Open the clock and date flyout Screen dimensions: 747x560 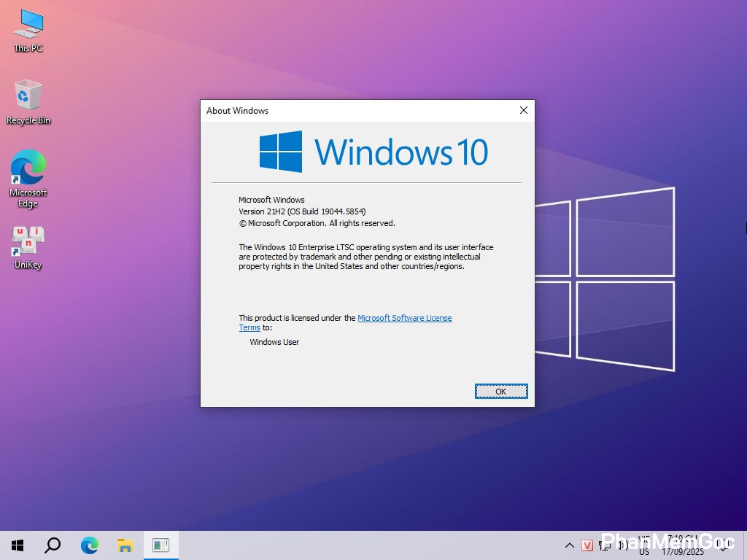tap(682, 545)
